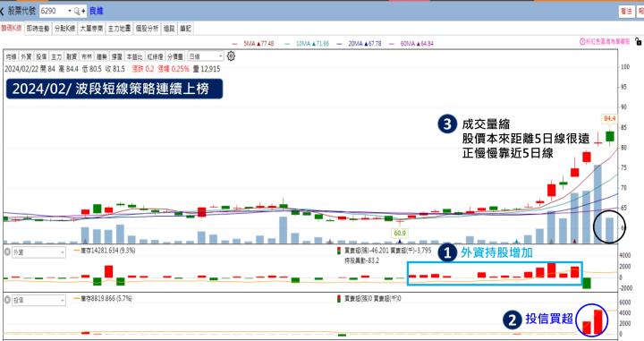Click the pink info circle icon near the lock
The width and height of the screenshot is (644, 341).
582,41
